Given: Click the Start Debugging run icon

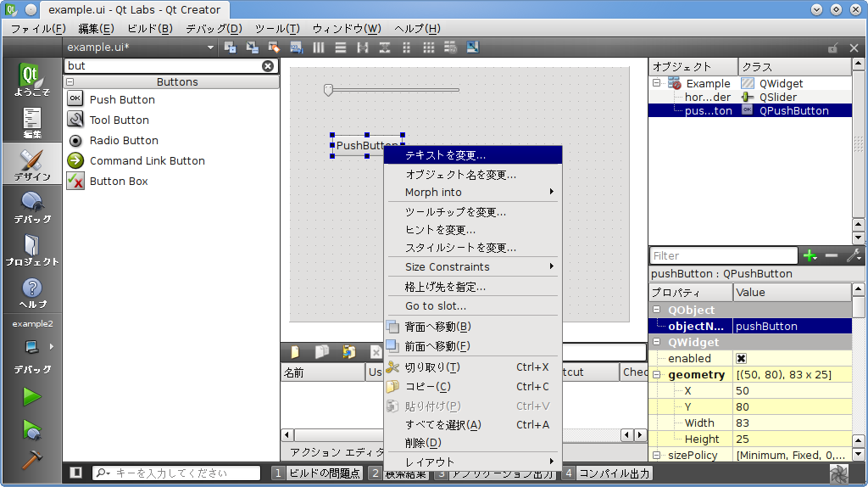Looking at the screenshot, I should coord(32,429).
